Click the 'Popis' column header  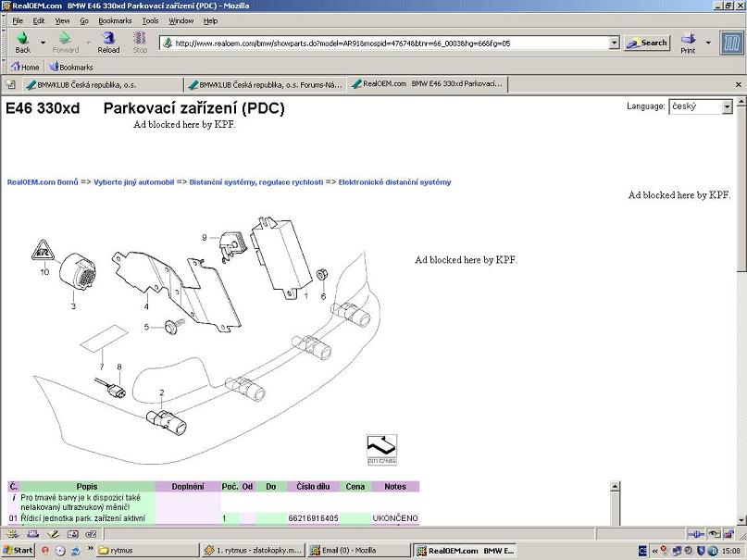click(x=87, y=487)
